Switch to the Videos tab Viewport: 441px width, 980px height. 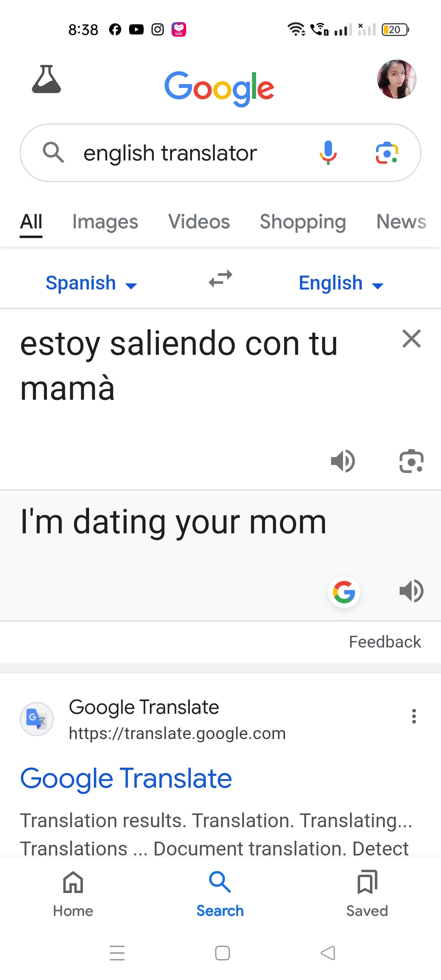199,222
